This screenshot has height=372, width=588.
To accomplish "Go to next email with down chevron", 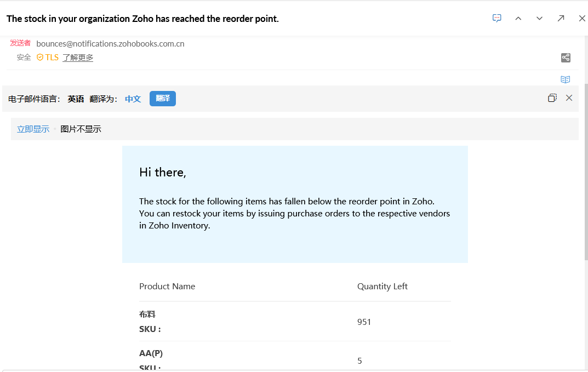I will (539, 18).
